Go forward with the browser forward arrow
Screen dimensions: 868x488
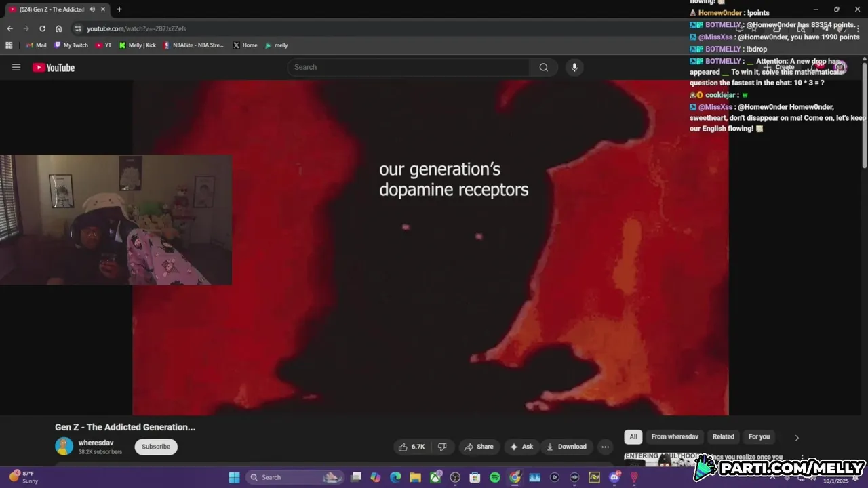click(x=26, y=28)
